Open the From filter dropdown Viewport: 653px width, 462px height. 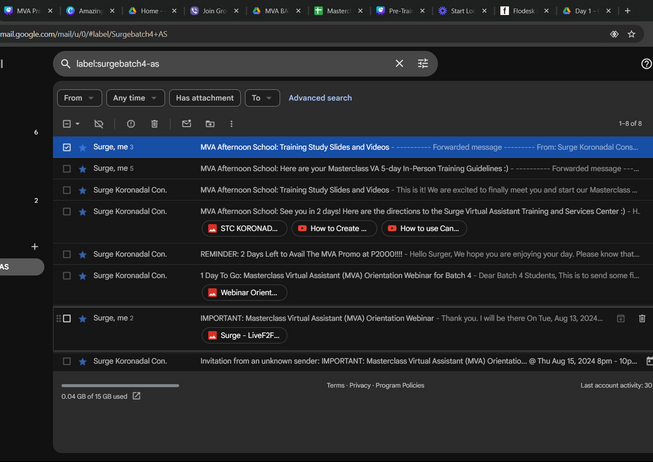point(79,98)
